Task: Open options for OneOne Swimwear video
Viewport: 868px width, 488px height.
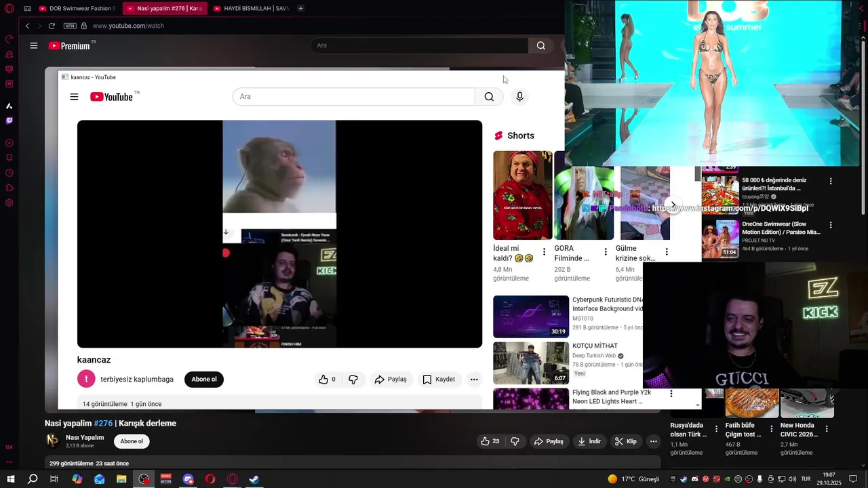Action: (x=831, y=225)
